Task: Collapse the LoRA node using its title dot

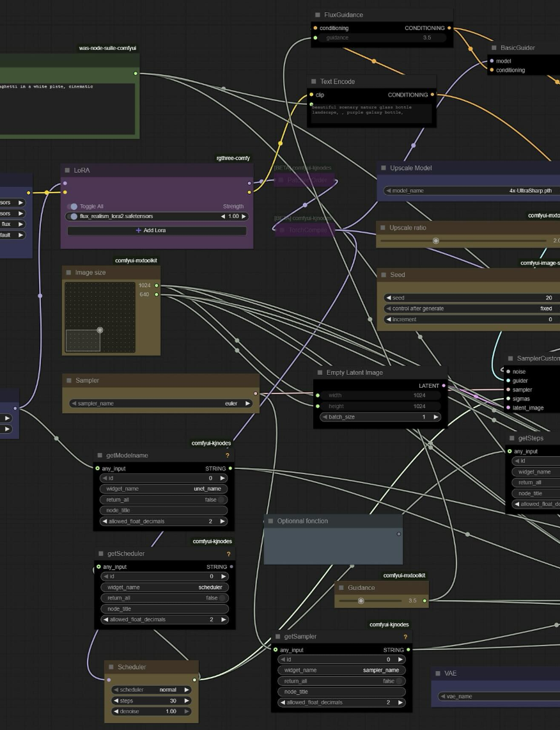Action: tap(67, 171)
